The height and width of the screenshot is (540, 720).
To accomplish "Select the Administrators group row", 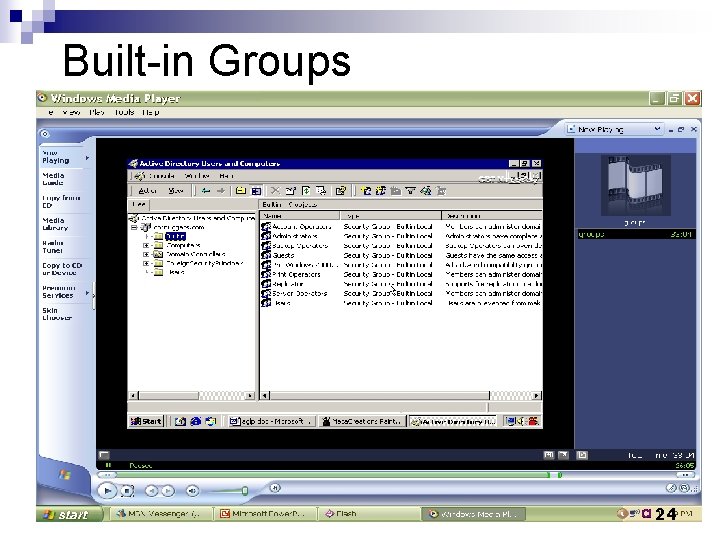I will pyautogui.click(x=401, y=236).
